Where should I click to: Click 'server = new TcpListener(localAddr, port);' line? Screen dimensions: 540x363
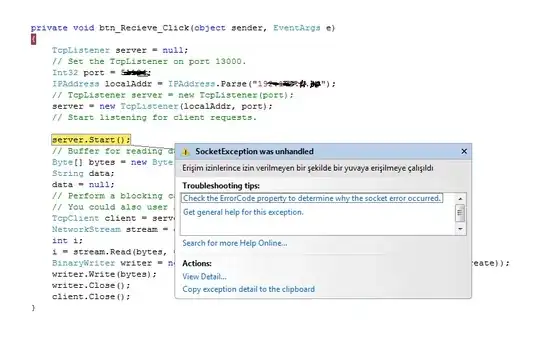pos(162,106)
